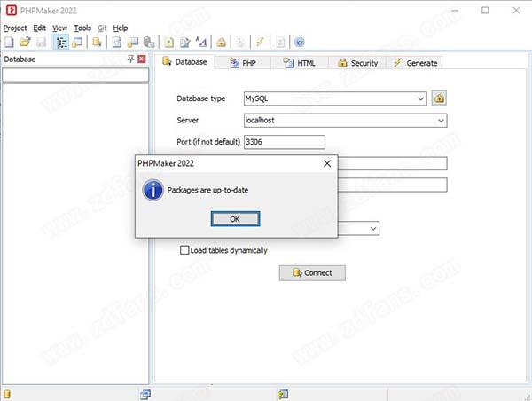Open the Git menu
532x401 pixels.
coord(102,28)
